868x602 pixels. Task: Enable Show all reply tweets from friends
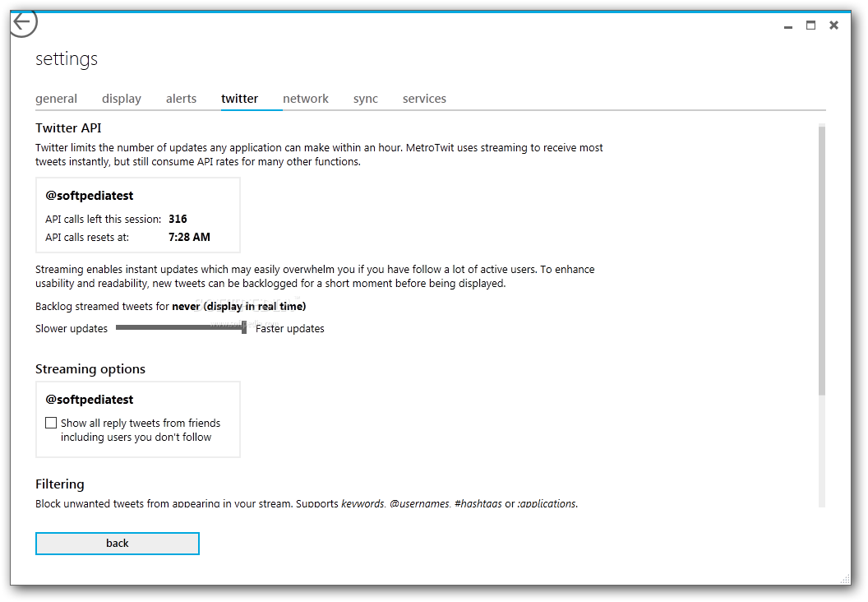[x=51, y=423]
